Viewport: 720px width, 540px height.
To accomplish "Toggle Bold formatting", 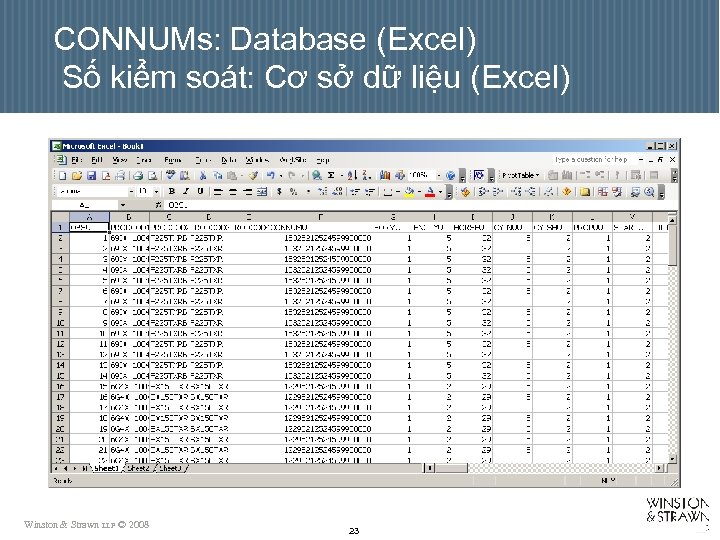I will coord(171,191).
